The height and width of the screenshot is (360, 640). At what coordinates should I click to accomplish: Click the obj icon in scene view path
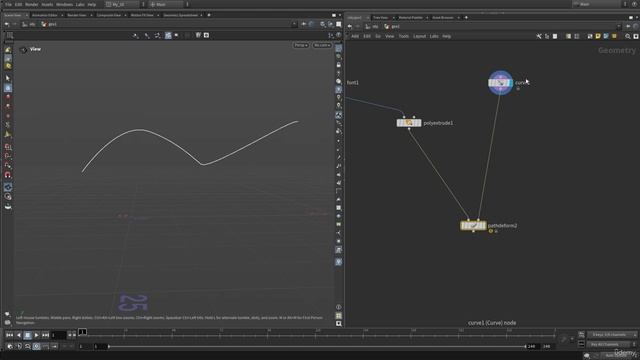pos(29,24)
